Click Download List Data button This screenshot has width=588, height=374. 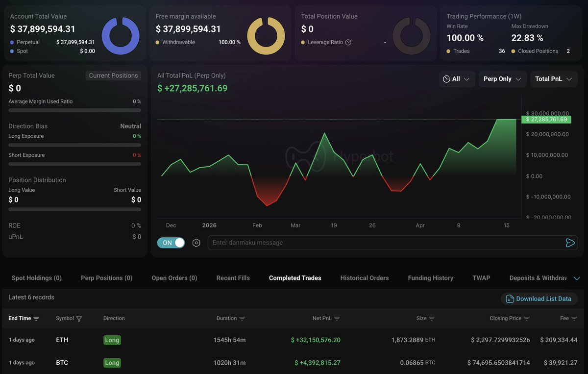[539, 299]
